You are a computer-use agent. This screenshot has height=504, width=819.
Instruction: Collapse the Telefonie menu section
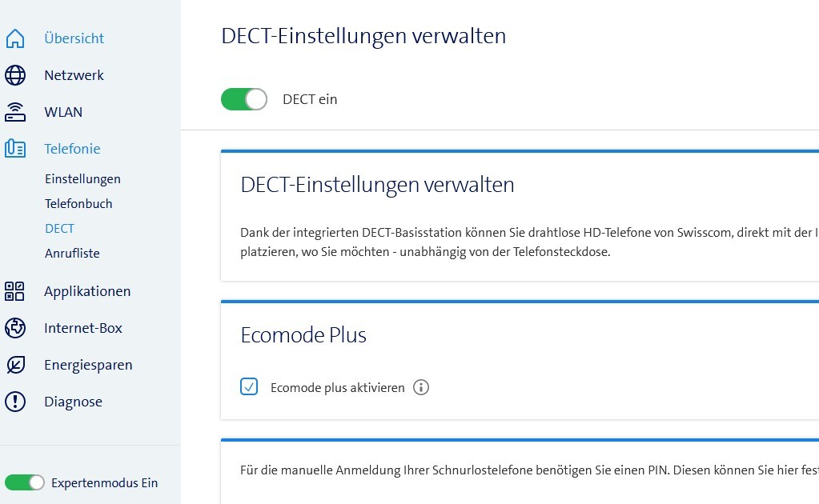[72, 149]
